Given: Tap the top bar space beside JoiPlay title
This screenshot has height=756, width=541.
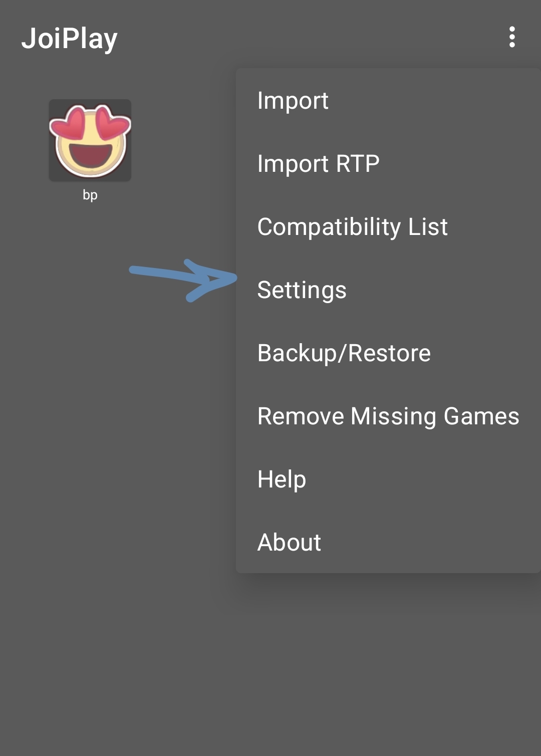Looking at the screenshot, I should click(301, 38).
